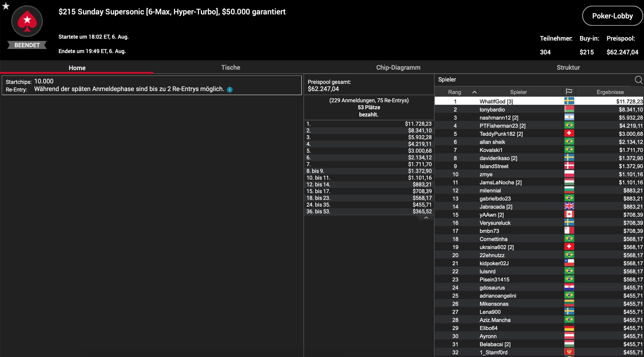Switch to the Tische tab
This screenshot has height=357, width=644.
(x=230, y=67)
